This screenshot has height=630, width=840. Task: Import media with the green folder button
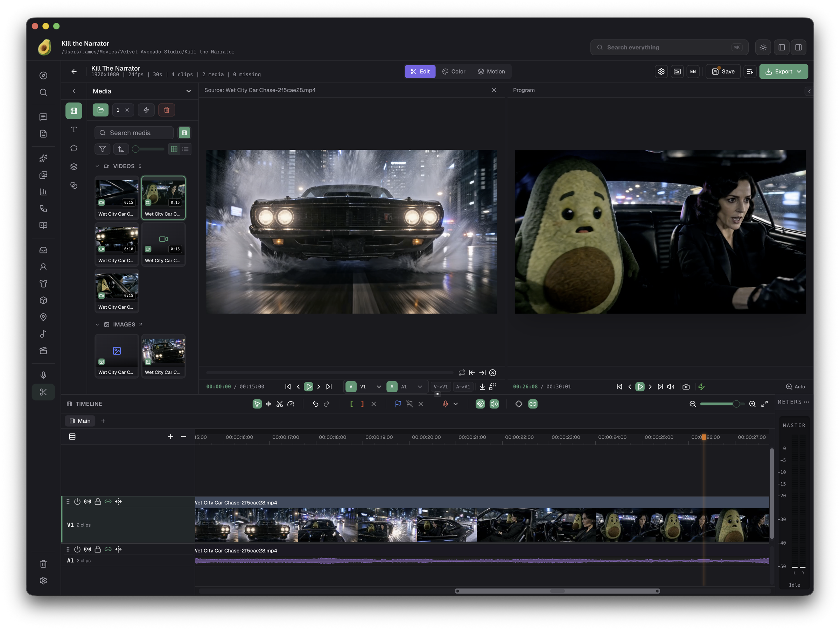(101, 110)
